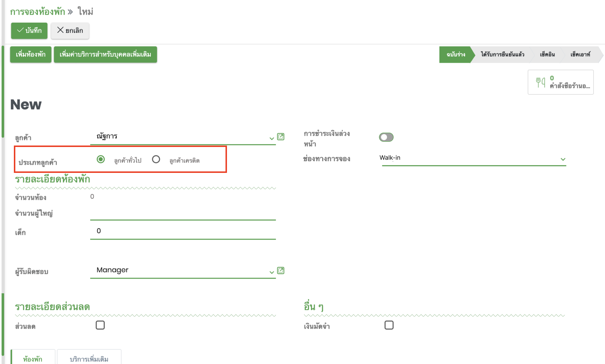
Task: Expand the customer ลูกค้า dropdown arrow
Action: pyautogui.click(x=271, y=138)
